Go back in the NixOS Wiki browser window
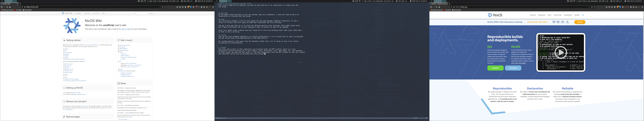This screenshot has height=121, width=644. (2, 7)
